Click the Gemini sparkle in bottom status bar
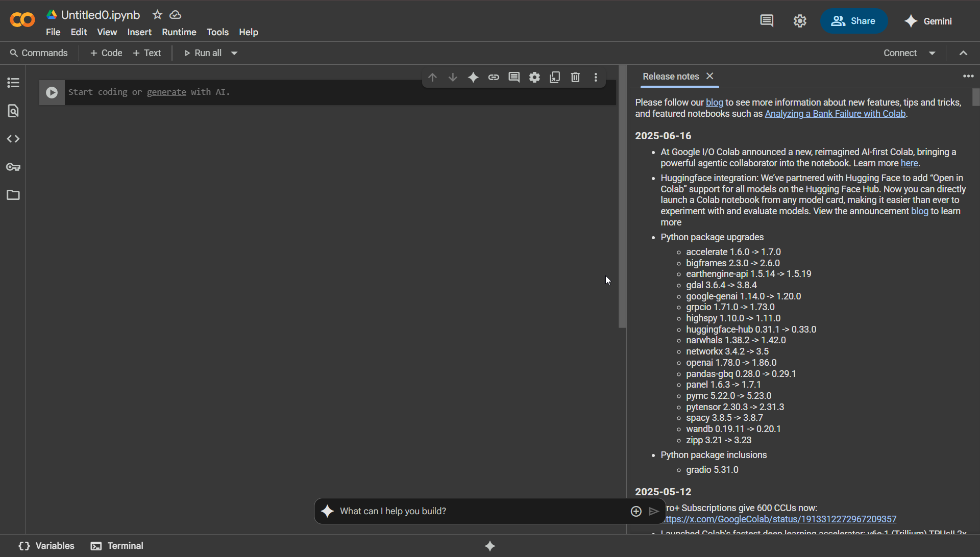The image size is (980, 557). pos(490,546)
